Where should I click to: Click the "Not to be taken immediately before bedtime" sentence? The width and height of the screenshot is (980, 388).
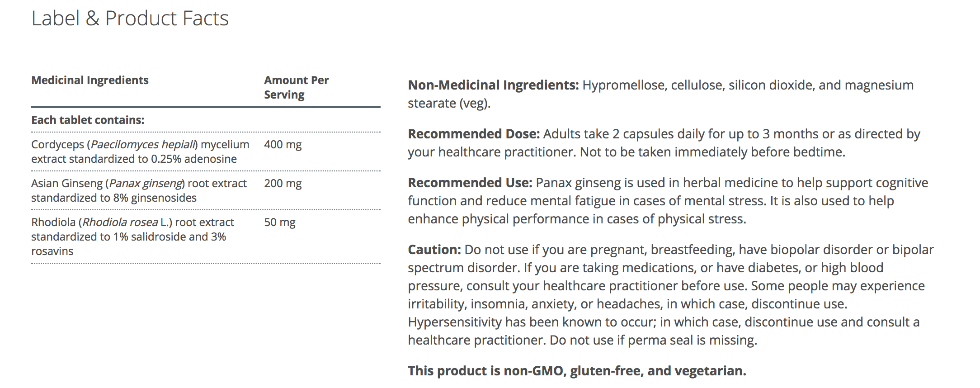712,152
